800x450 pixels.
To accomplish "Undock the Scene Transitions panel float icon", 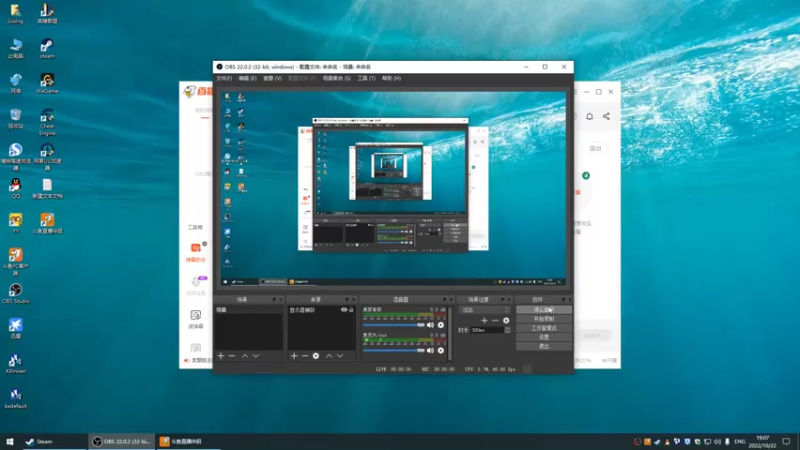I will click(503, 299).
